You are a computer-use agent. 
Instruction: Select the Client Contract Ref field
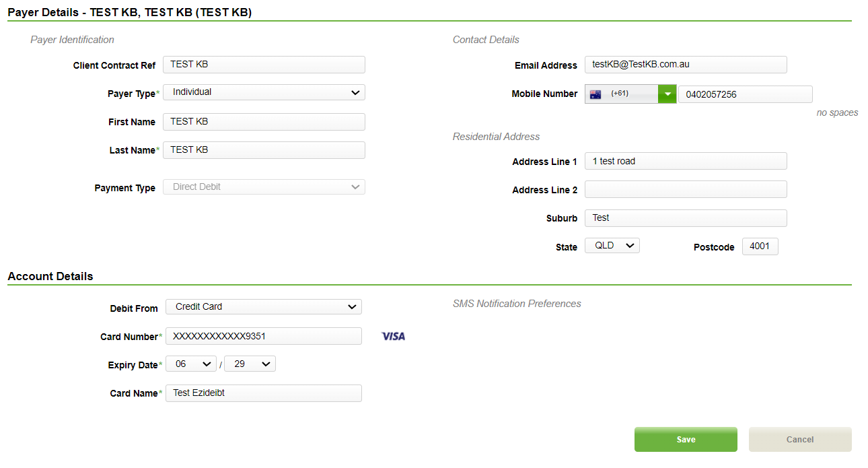264,64
